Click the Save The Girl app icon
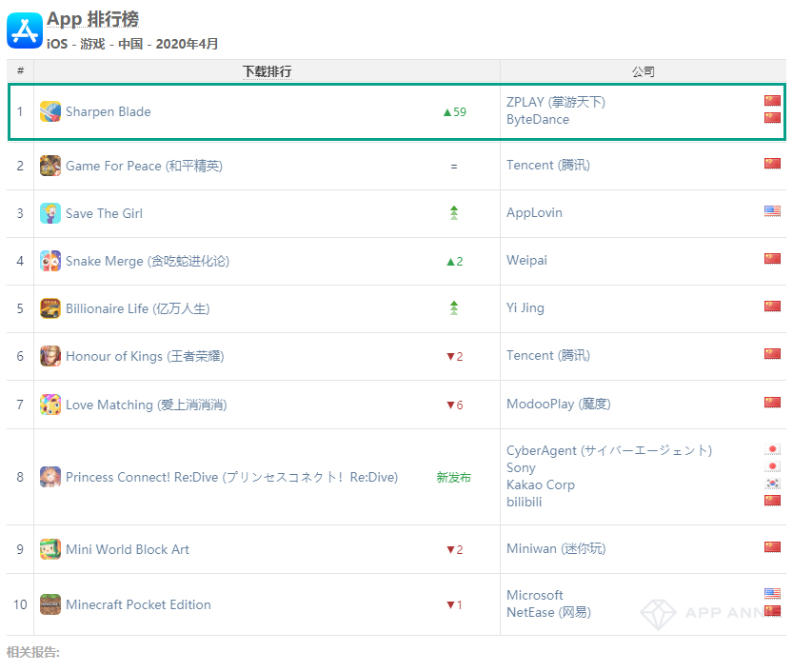Viewport: 793px width, 672px height. click(x=50, y=213)
